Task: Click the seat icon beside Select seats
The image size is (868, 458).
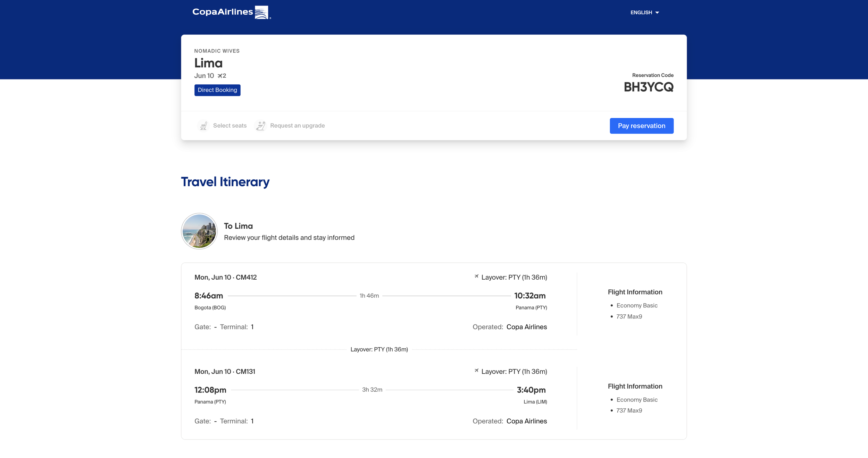Action: tap(203, 126)
